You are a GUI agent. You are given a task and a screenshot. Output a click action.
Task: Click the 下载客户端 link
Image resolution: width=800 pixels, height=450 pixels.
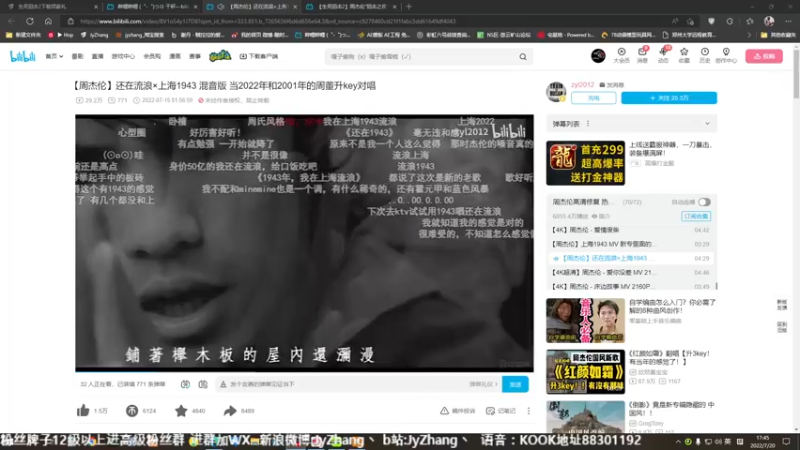pyautogui.click(x=259, y=56)
